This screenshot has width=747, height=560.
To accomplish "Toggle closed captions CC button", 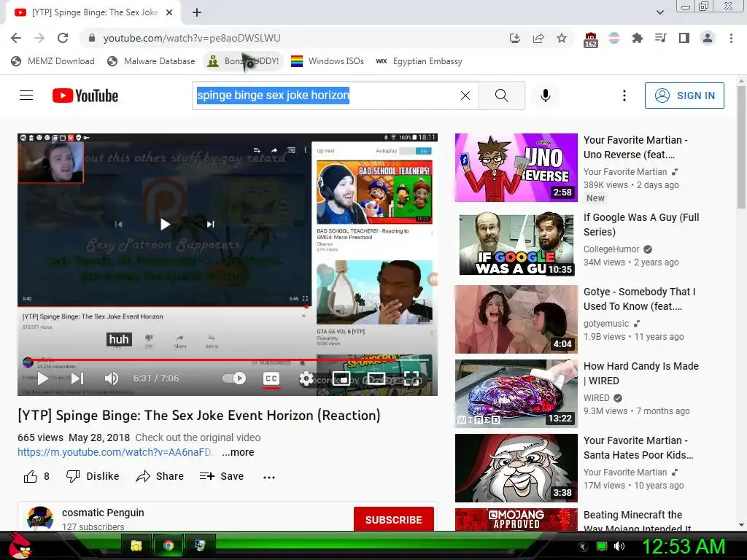I will (x=271, y=378).
